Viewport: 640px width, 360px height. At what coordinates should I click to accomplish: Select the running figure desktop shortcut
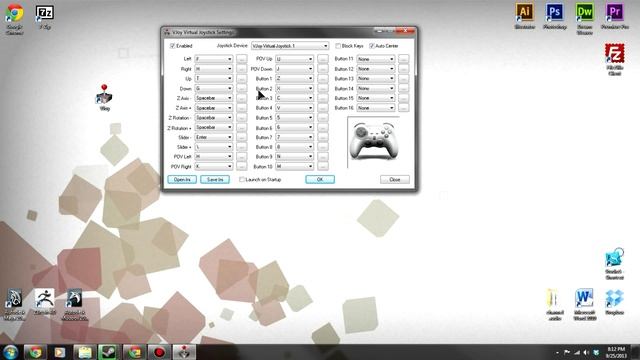pos(44,302)
